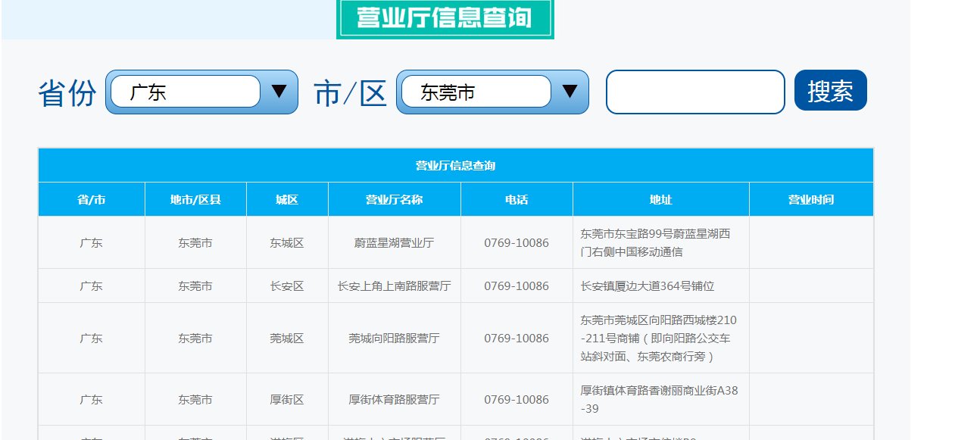
Task: Click the 营业厅信息查询 title banner
Action: click(x=446, y=17)
